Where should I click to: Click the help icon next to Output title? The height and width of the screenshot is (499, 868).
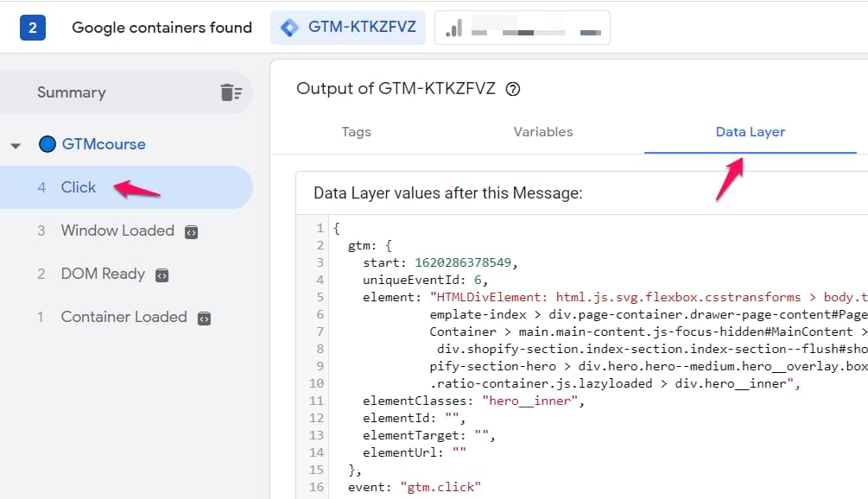click(x=512, y=89)
